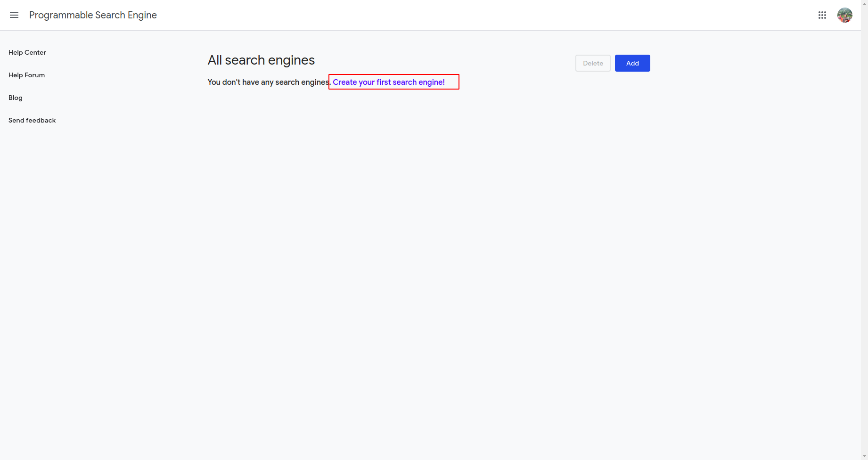Viewport: 868px width, 460px height.
Task: Open the Google apps grid
Action: click(822, 15)
